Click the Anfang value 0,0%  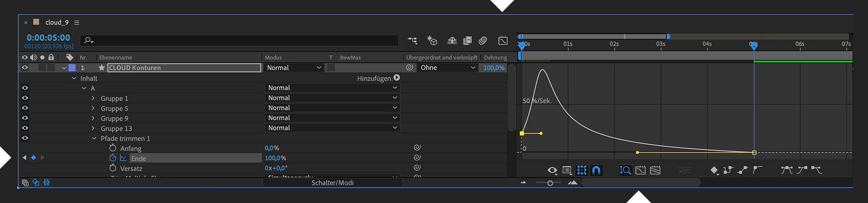pos(272,148)
